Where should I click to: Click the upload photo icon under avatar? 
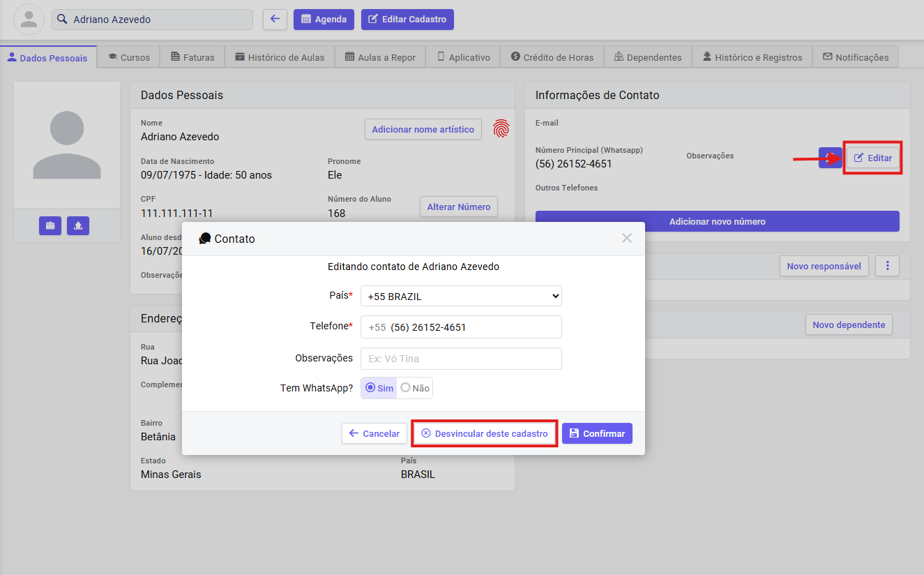[78, 226]
